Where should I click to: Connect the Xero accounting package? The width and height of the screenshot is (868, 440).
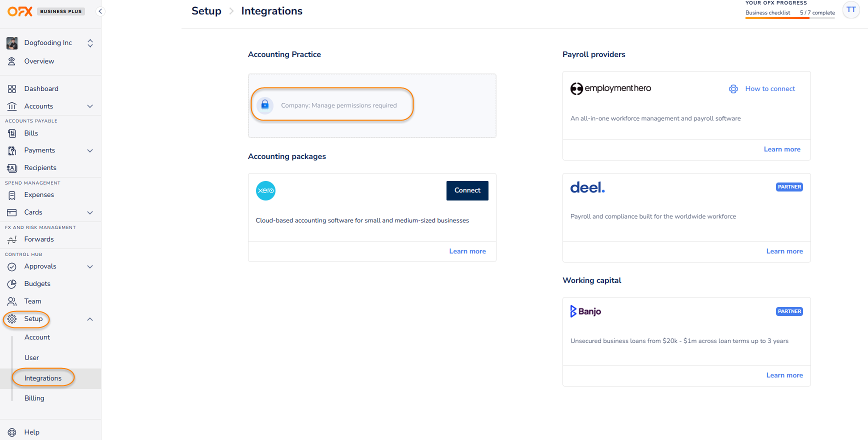(467, 190)
